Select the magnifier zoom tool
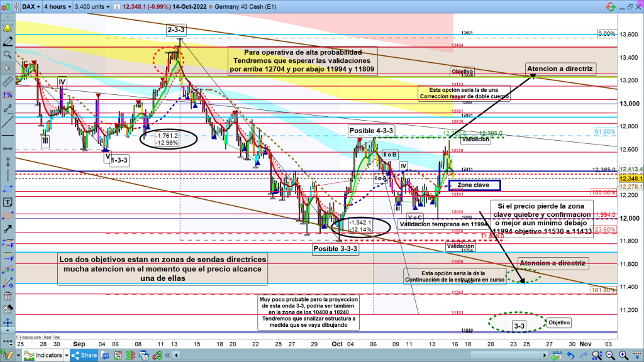The height and width of the screenshot is (362, 644). point(8,54)
